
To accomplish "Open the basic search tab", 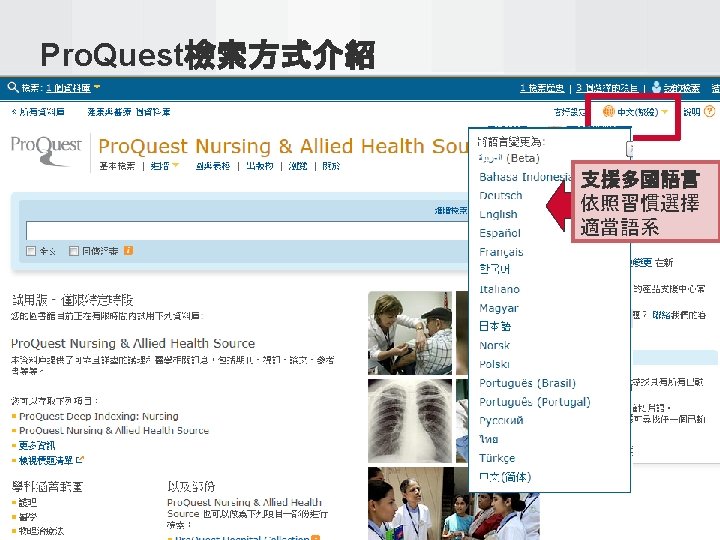I will click(x=118, y=166).
